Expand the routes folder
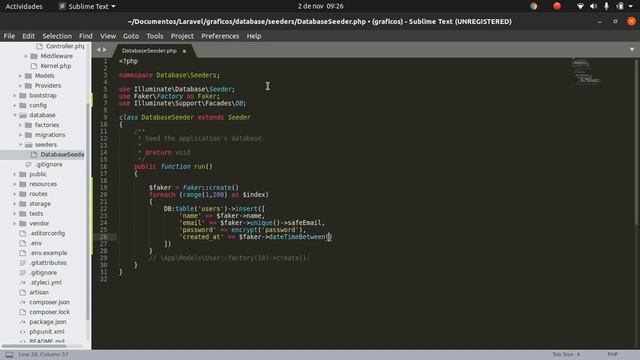Screen dimensions: 640x360 click(x=14, y=194)
